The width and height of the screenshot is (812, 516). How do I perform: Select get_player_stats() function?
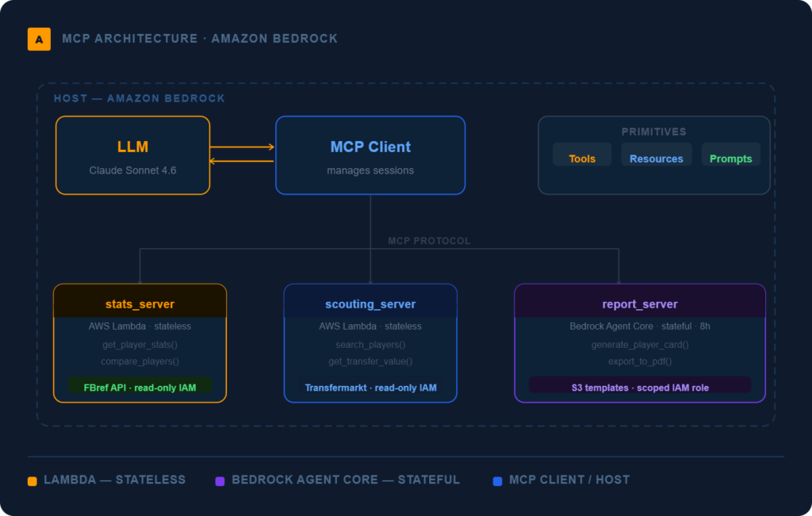140,345
